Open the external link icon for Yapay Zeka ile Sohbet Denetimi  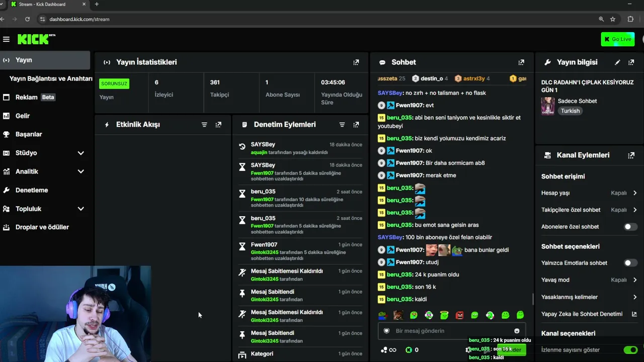coord(634,314)
